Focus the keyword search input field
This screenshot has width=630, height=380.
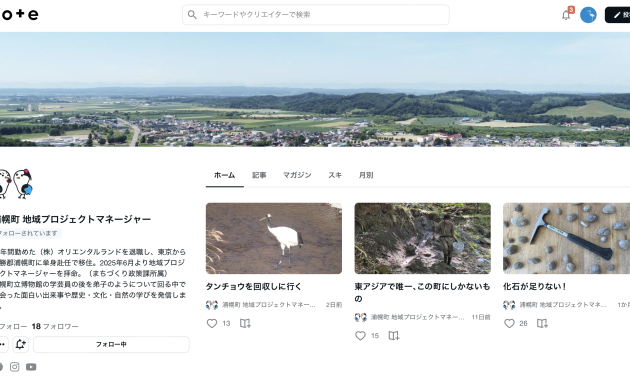(316, 15)
